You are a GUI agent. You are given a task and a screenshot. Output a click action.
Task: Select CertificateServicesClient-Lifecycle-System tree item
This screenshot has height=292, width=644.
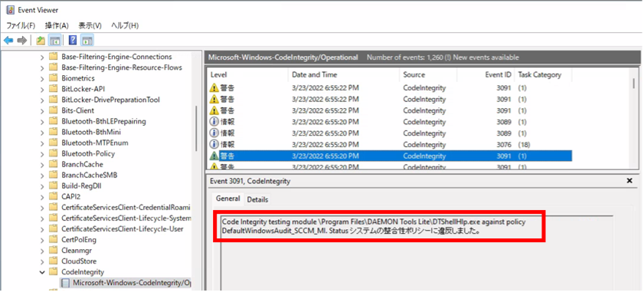[x=126, y=218]
